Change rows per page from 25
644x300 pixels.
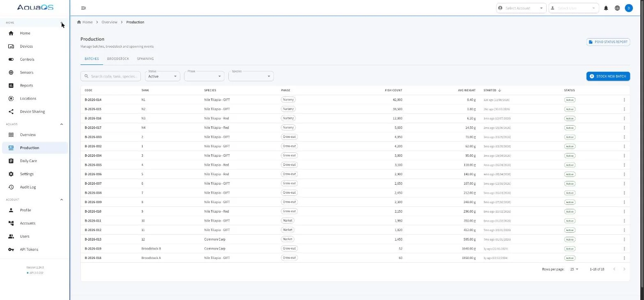[x=574, y=269]
